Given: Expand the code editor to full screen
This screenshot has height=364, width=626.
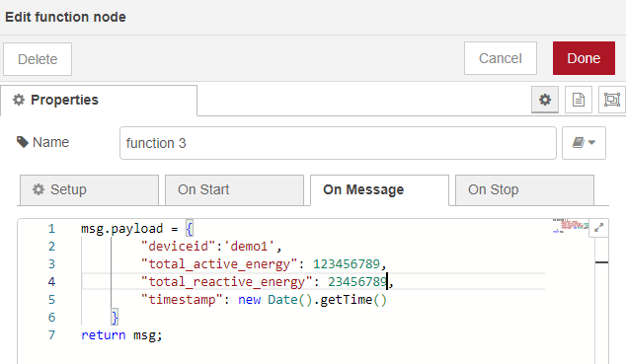Looking at the screenshot, I should [x=599, y=228].
